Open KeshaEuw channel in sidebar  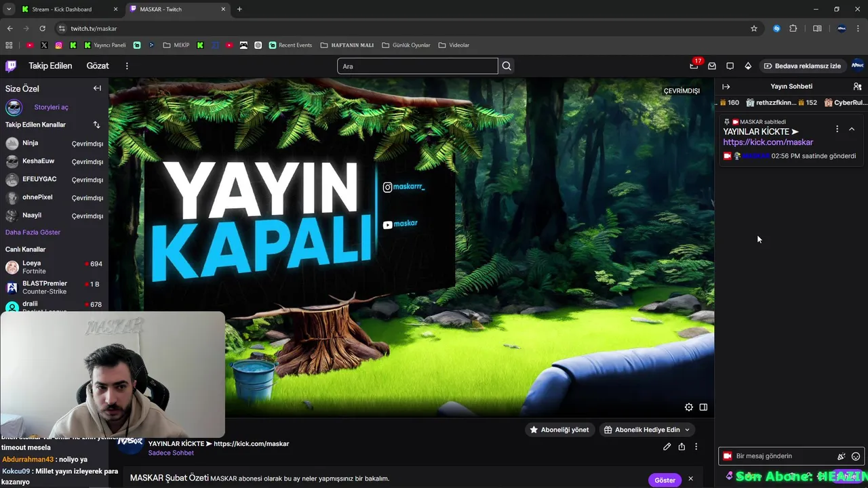tap(54, 161)
